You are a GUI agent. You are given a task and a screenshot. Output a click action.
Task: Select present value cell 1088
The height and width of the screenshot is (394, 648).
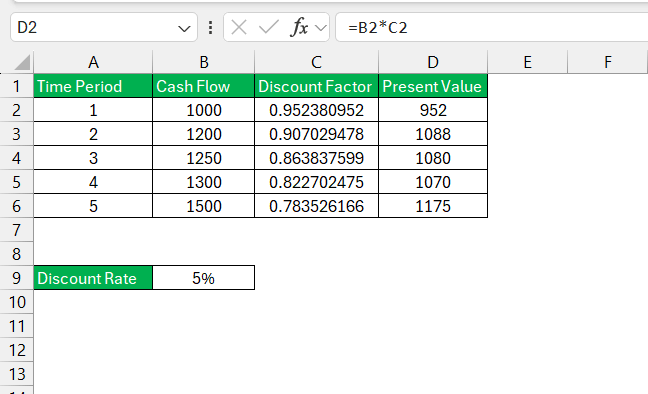point(433,134)
